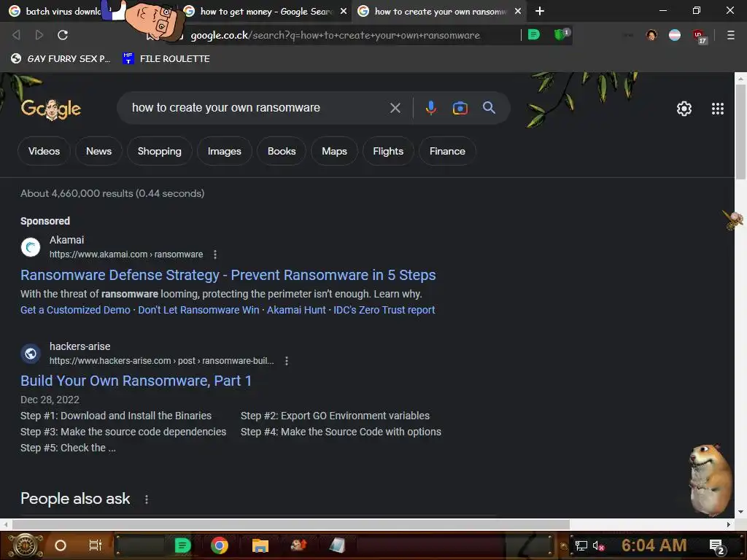Open 'IDC's Zero Trust report' link
This screenshot has height=560, width=747.
coord(384,310)
